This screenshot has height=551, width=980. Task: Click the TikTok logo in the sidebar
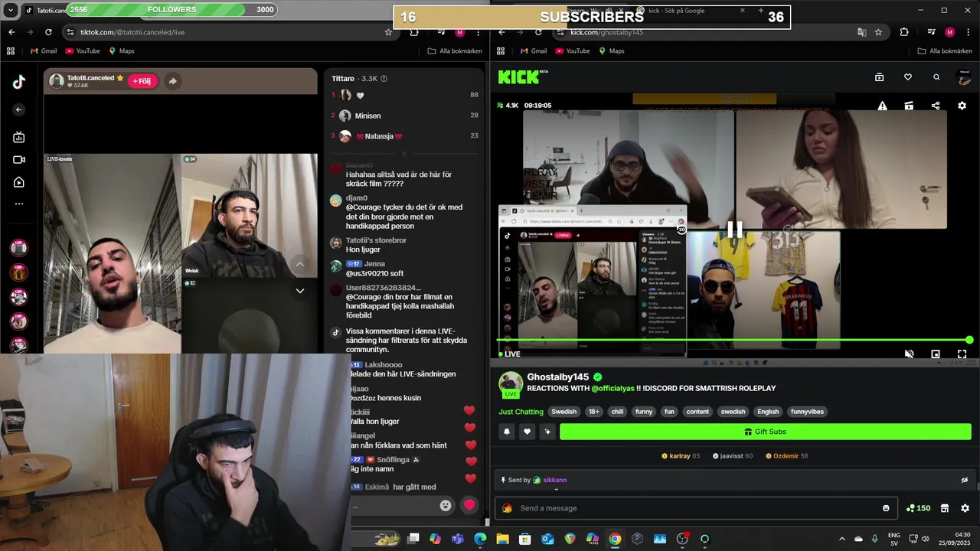click(x=19, y=83)
